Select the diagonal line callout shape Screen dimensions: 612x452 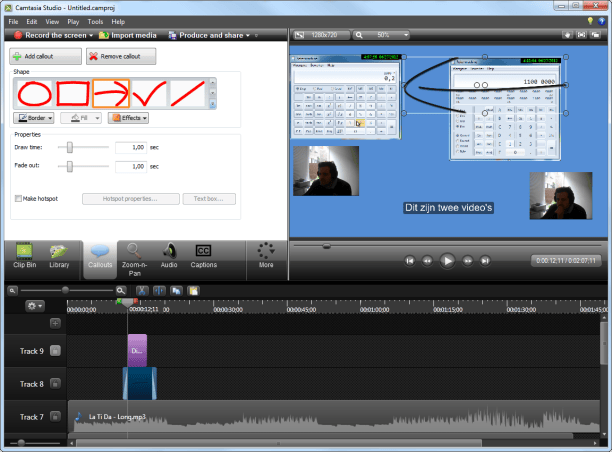pyautogui.click(x=187, y=93)
